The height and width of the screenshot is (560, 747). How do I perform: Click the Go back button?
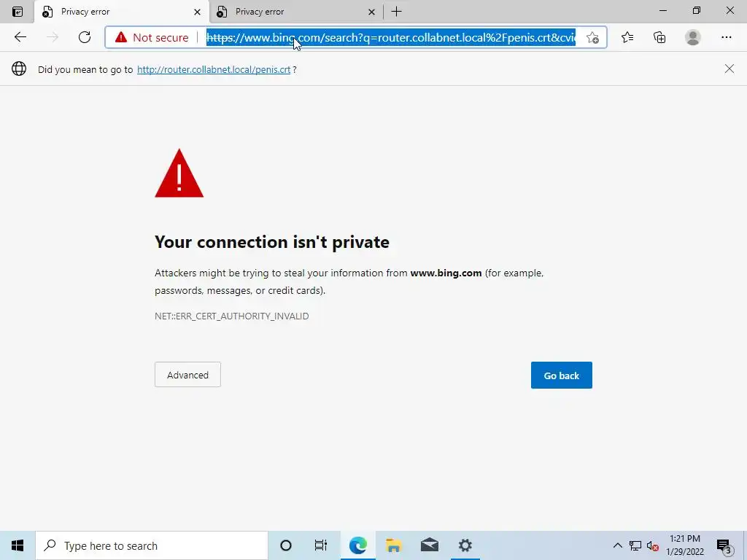[x=561, y=376]
